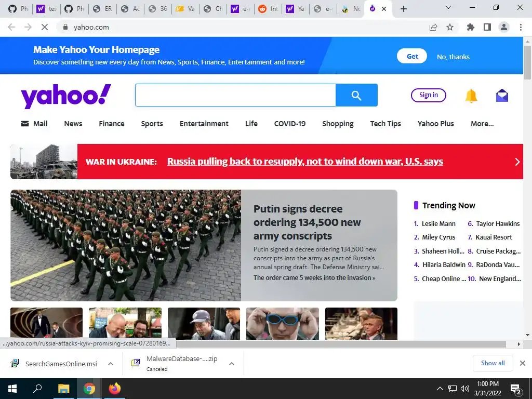Go to the Finance section
Screen dimensions: 532x399
pos(112,124)
